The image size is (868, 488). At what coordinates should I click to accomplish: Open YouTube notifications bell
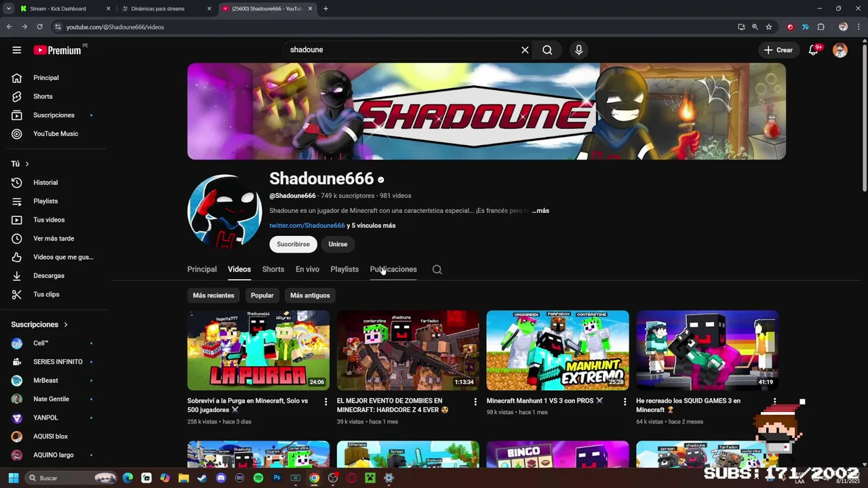813,50
